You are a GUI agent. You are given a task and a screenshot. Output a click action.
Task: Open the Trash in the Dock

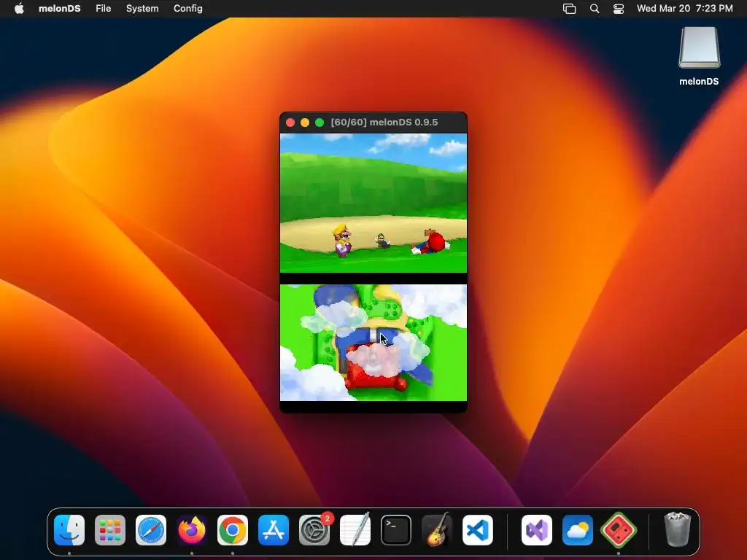click(x=677, y=529)
